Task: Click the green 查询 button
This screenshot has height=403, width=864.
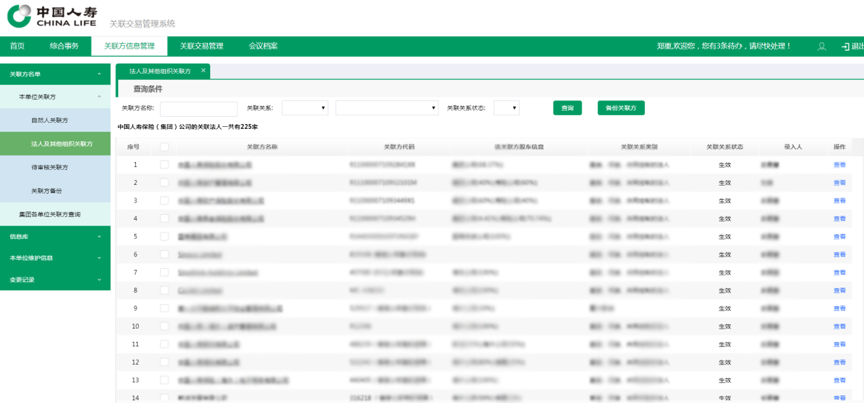Action: [x=567, y=108]
